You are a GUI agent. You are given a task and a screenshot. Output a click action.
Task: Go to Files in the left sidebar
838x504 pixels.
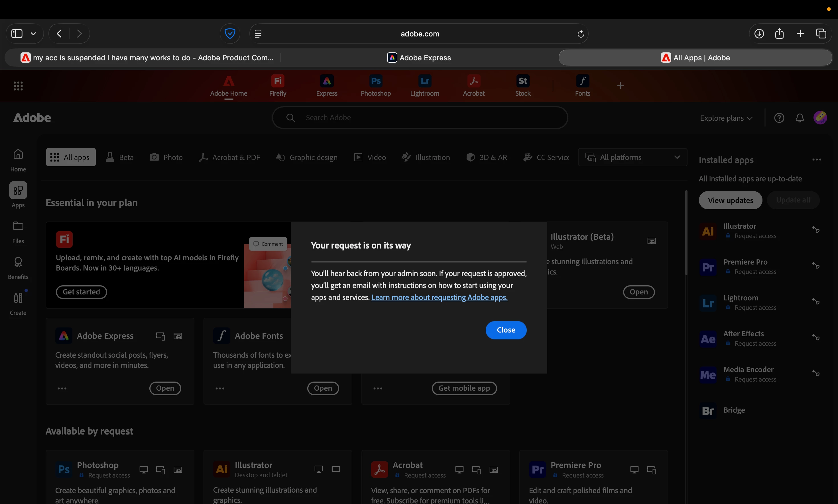point(18,232)
